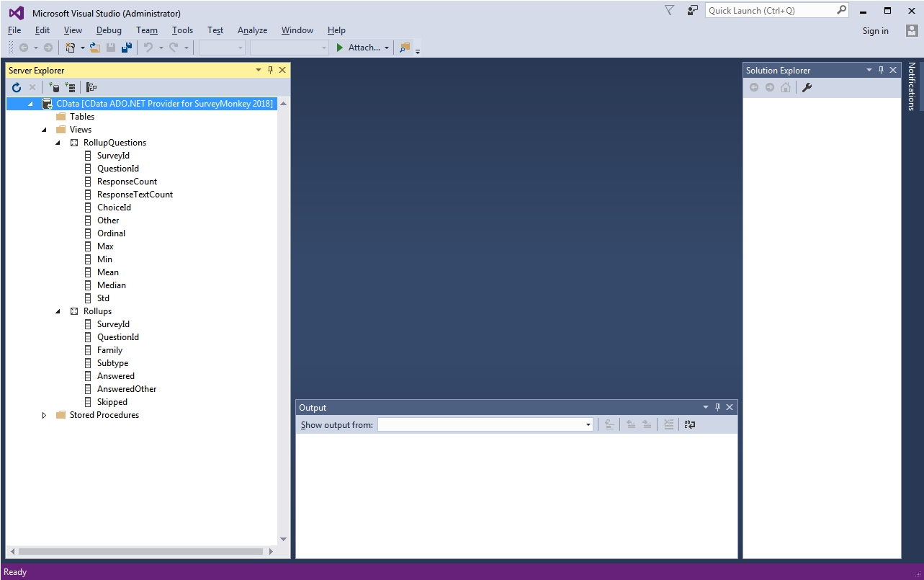
Task: Click the Quick Launch search field
Action: tap(771, 11)
